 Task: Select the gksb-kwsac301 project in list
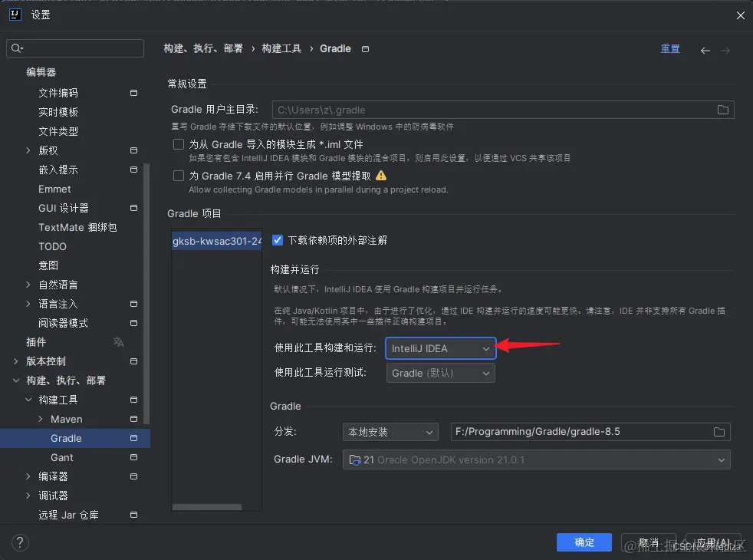point(215,239)
